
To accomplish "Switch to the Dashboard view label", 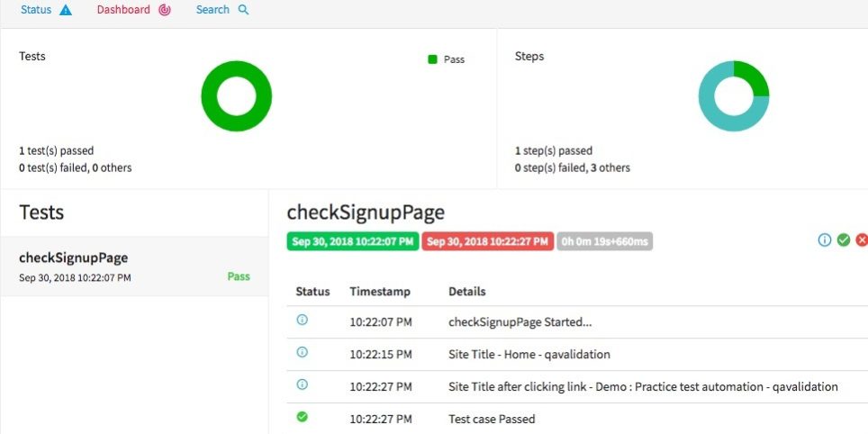I will [123, 10].
